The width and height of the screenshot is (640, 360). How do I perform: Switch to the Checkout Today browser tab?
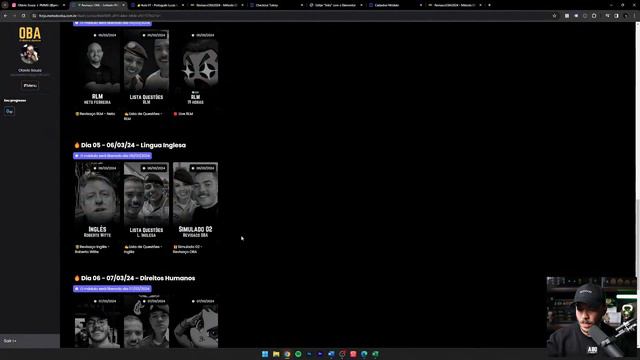tap(276, 5)
